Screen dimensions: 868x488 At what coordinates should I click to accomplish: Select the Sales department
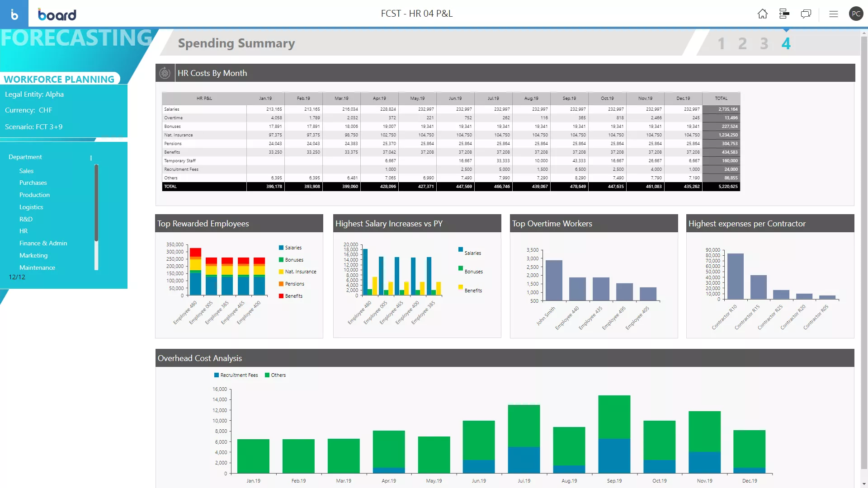26,171
